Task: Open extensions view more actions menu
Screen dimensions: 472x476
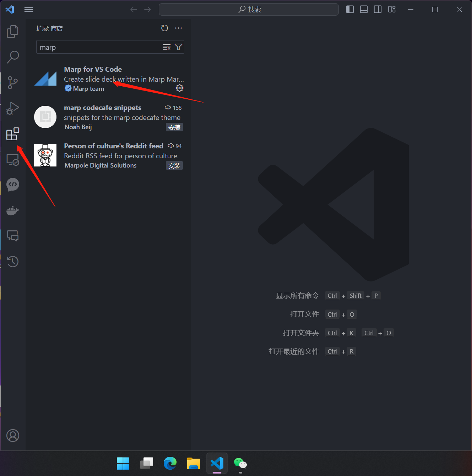Action: [x=179, y=28]
